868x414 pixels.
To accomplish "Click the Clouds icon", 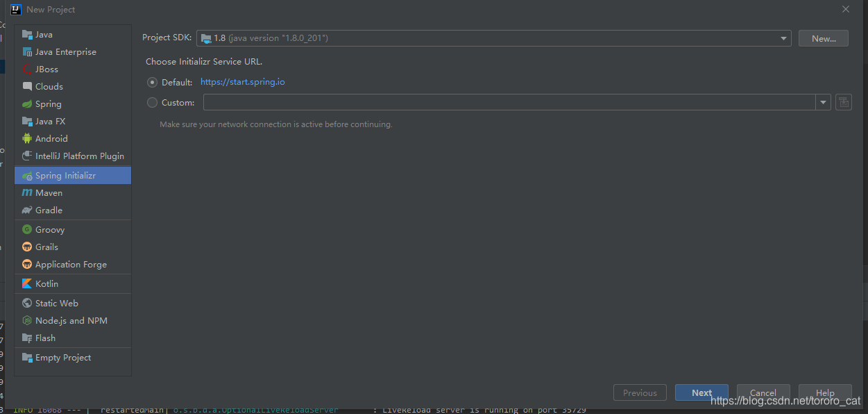I will click(x=27, y=86).
